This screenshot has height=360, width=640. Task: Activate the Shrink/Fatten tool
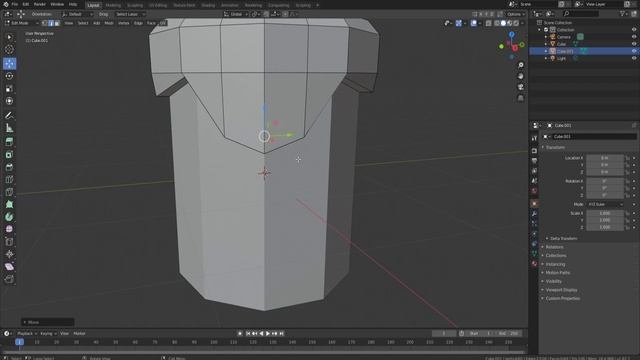tap(9, 254)
